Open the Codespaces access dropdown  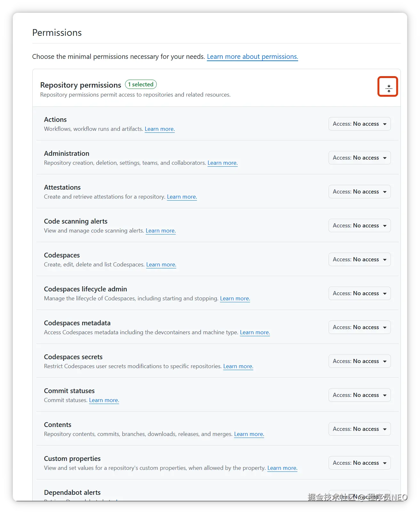coord(359,259)
